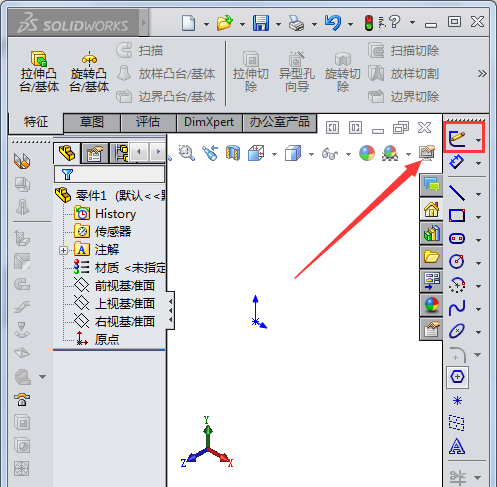This screenshot has height=487, width=497.
Task: Click the Rebuild traffic light icon
Action: click(369, 23)
